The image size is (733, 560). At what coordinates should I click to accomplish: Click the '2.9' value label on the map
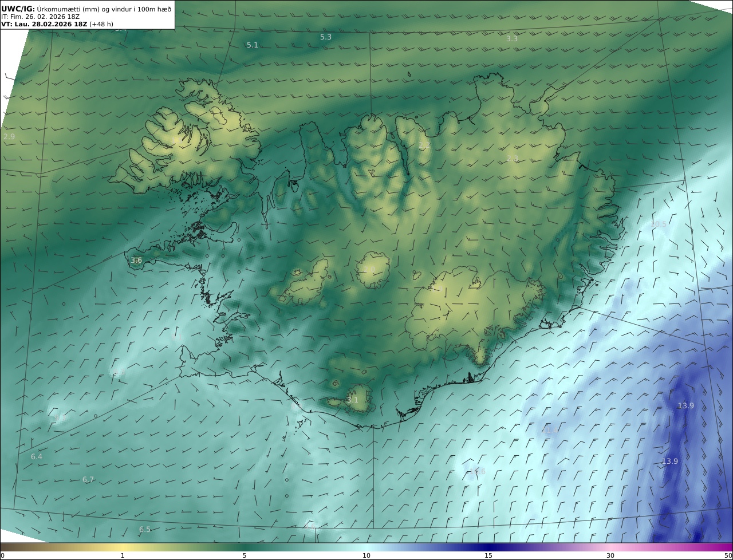click(x=9, y=136)
